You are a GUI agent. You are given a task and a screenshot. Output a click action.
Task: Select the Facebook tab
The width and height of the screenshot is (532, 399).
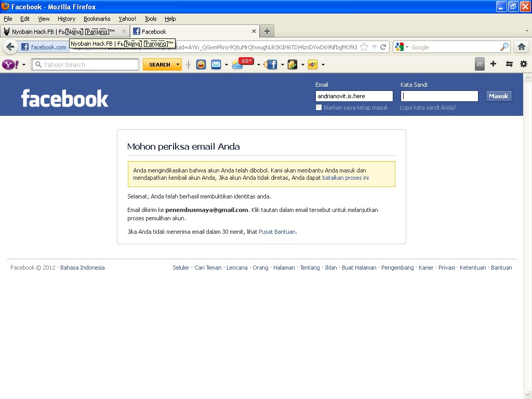point(195,32)
